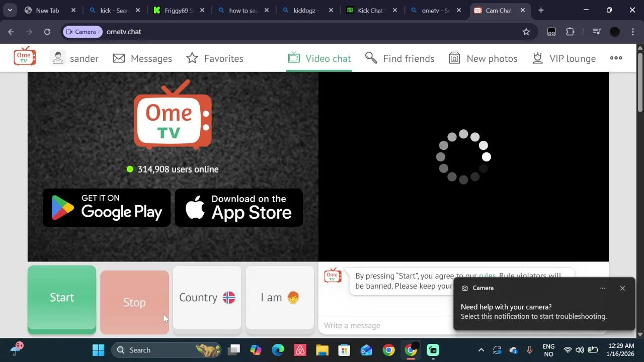Image resolution: width=644 pixels, height=362 pixels.
Task: Open File Explorer from taskbar
Action: coord(322,350)
